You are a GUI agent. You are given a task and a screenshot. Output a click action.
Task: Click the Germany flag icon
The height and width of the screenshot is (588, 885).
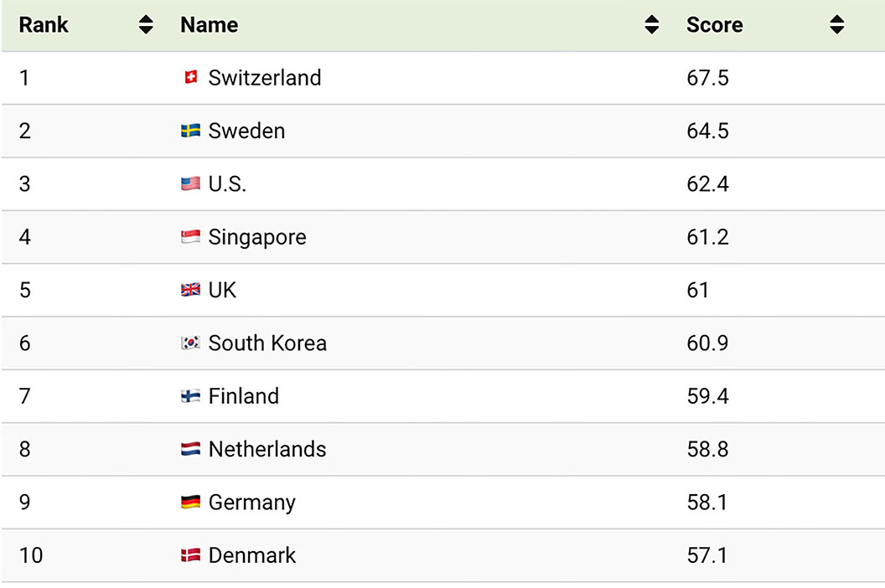[191, 503]
